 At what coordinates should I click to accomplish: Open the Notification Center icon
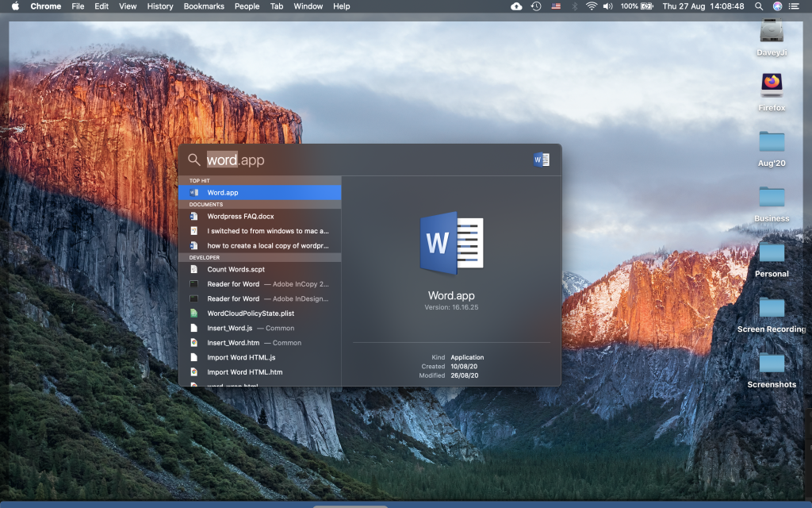pos(793,6)
